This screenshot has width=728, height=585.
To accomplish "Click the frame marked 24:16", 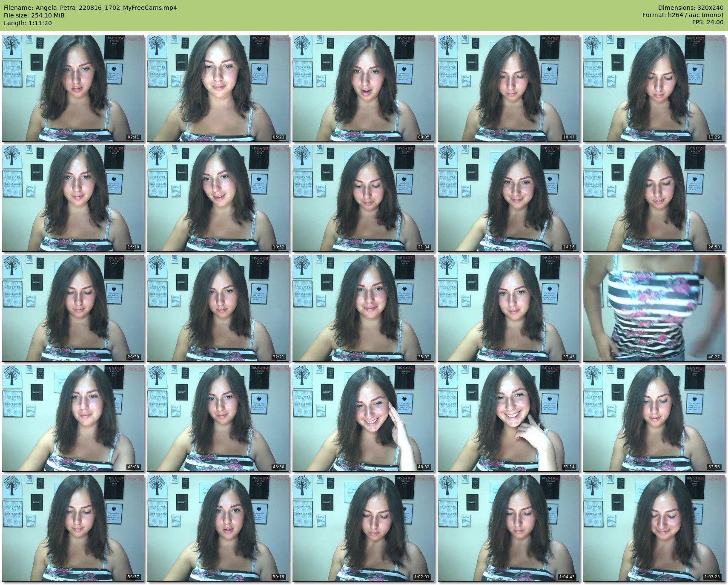I will (x=509, y=198).
